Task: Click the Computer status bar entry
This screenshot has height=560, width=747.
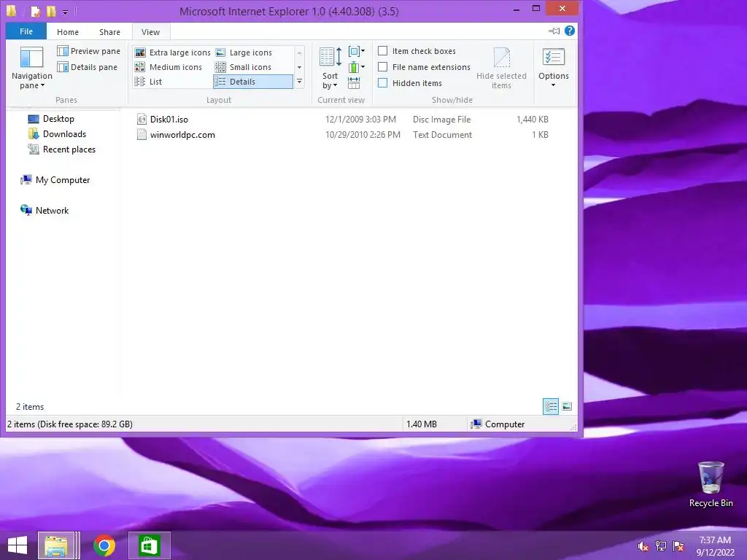Action: (x=498, y=424)
